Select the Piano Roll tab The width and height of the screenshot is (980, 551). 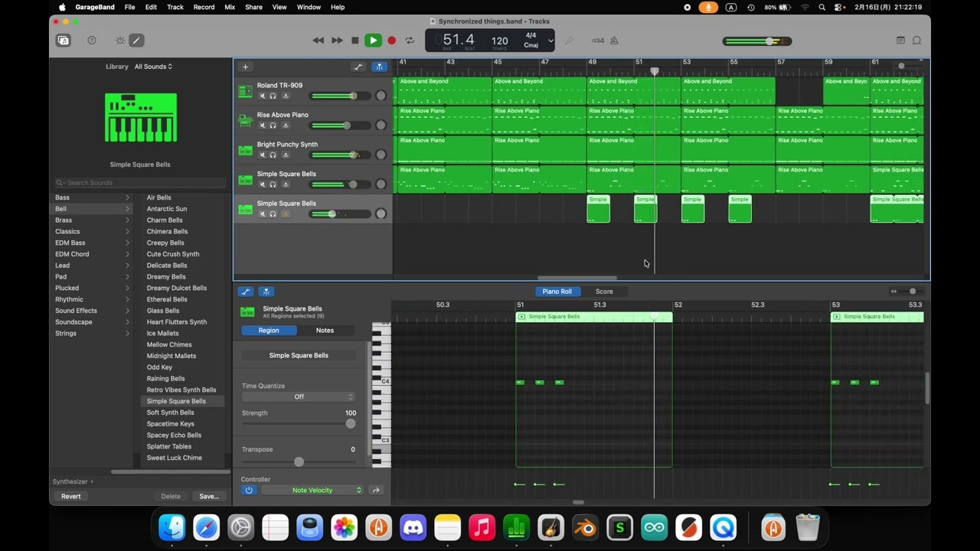[x=557, y=292]
